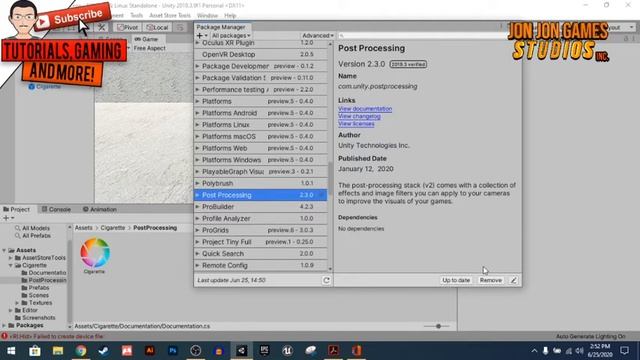Switch to the Animation tab
This screenshot has height=360, width=640.
[x=100, y=209]
